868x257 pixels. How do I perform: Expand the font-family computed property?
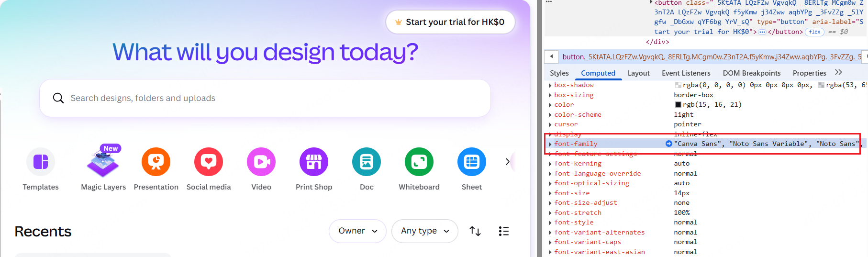(x=550, y=144)
